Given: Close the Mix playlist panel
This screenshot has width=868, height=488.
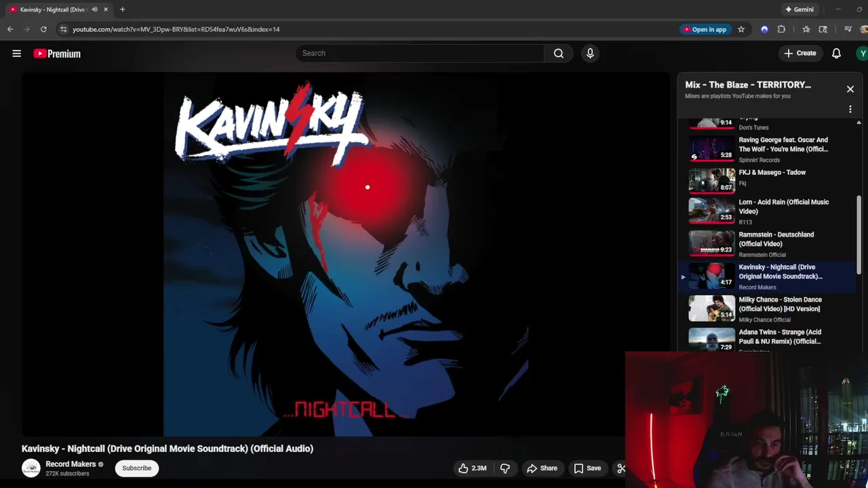Looking at the screenshot, I should coord(850,89).
